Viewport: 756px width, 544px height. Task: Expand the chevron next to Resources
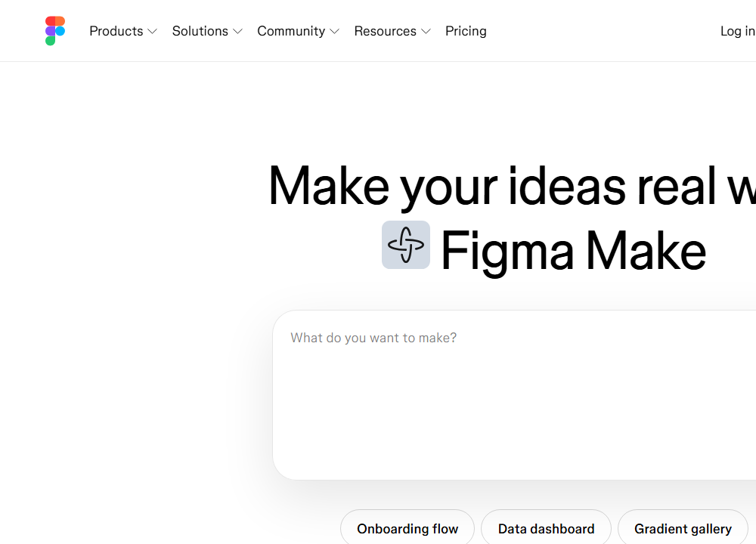(426, 31)
